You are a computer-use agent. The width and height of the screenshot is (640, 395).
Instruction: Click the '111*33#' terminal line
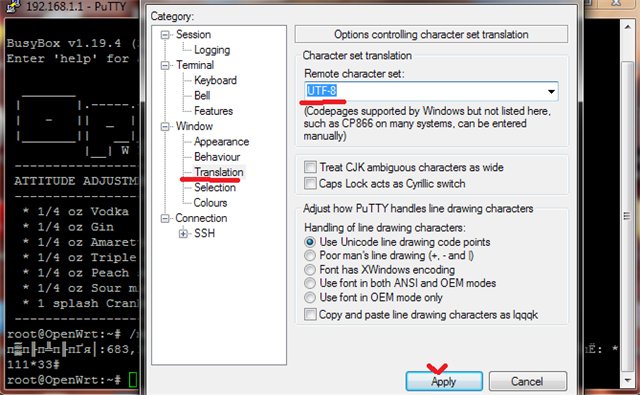click(x=33, y=364)
